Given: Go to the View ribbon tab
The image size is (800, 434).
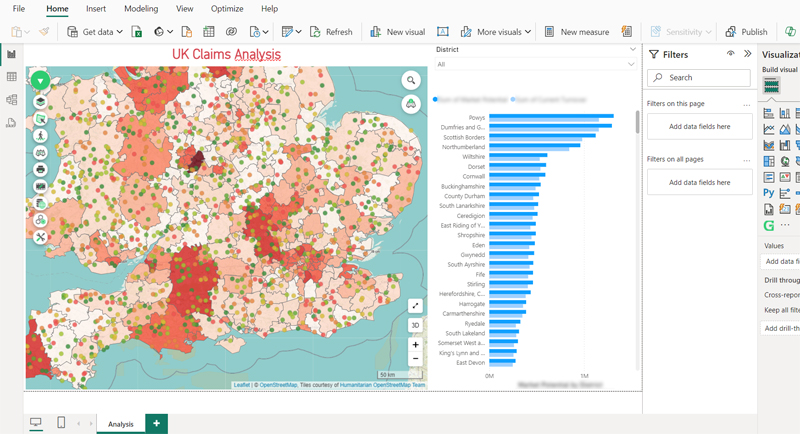Looking at the screenshot, I should click(x=185, y=9).
